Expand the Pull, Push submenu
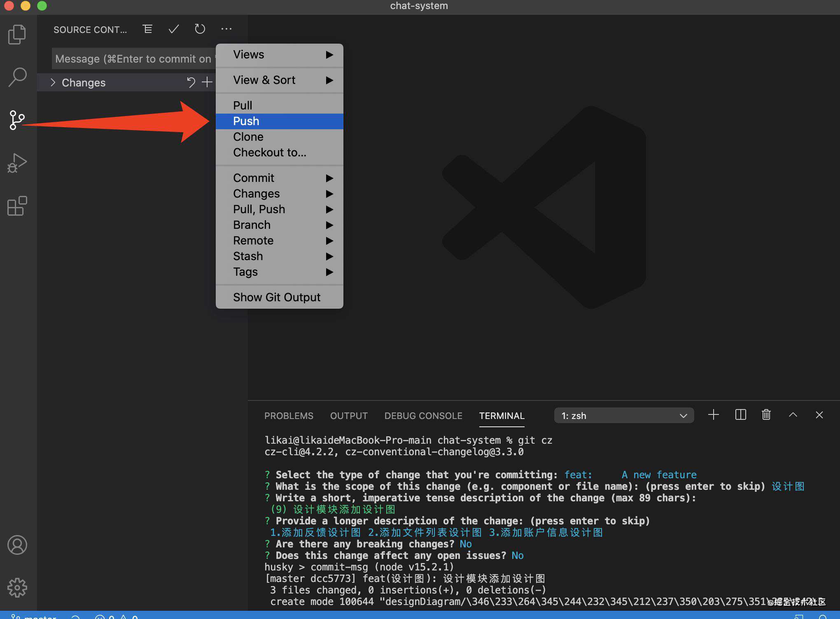 [279, 209]
